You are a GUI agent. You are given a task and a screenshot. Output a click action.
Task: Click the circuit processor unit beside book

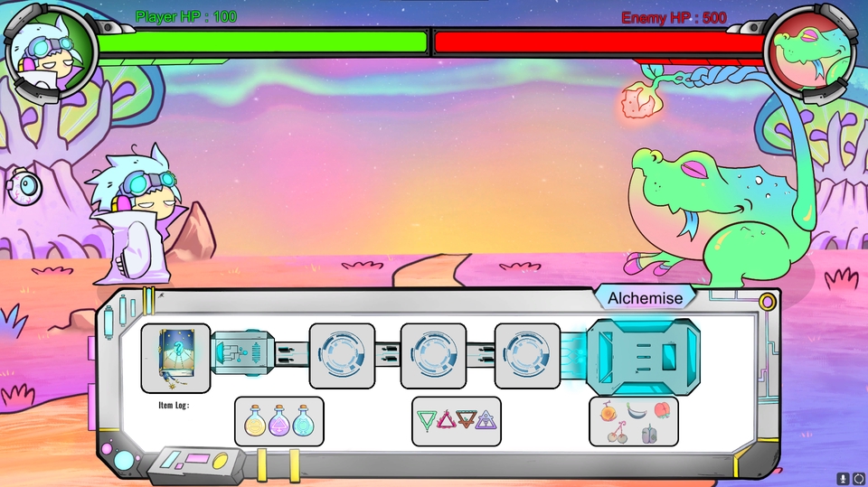[x=243, y=352]
